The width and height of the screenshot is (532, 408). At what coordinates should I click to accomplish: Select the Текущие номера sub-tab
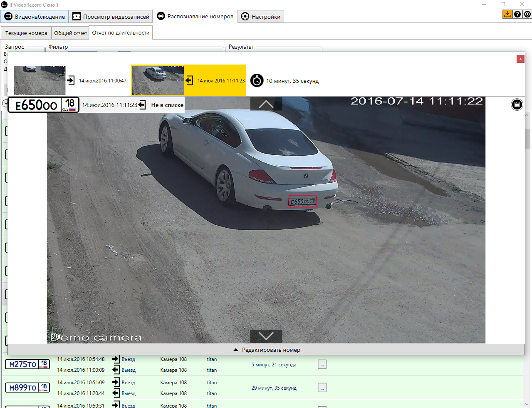click(26, 33)
